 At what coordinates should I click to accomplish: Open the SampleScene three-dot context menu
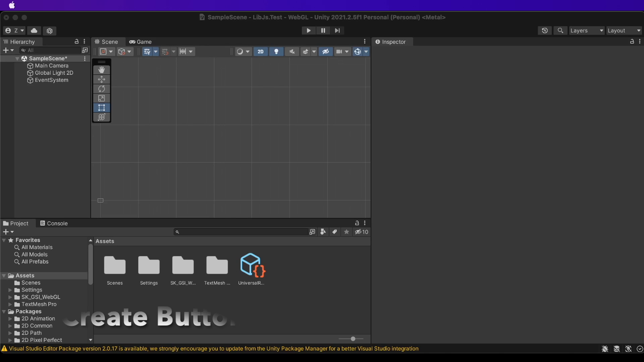coord(85,59)
